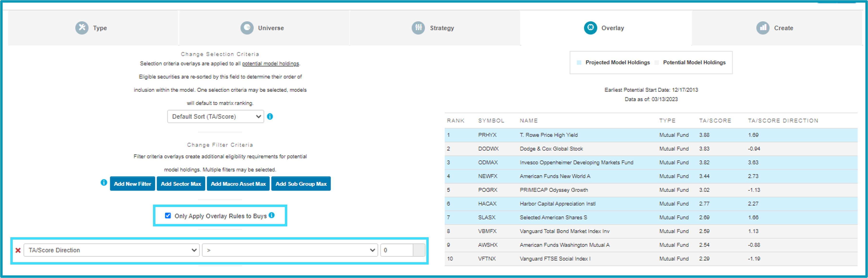
Task: Click the info icon left of Add New Filter
Action: click(x=104, y=183)
